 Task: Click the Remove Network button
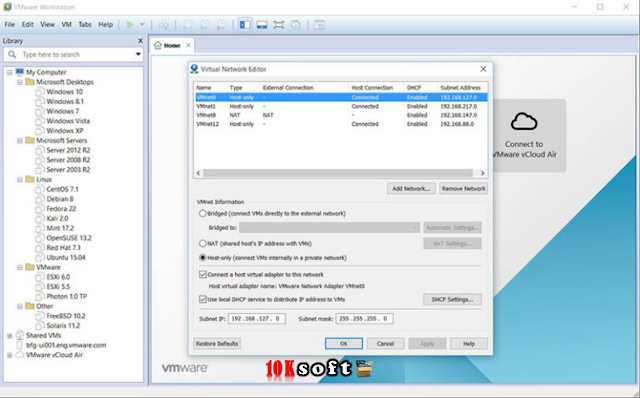(x=463, y=189)
